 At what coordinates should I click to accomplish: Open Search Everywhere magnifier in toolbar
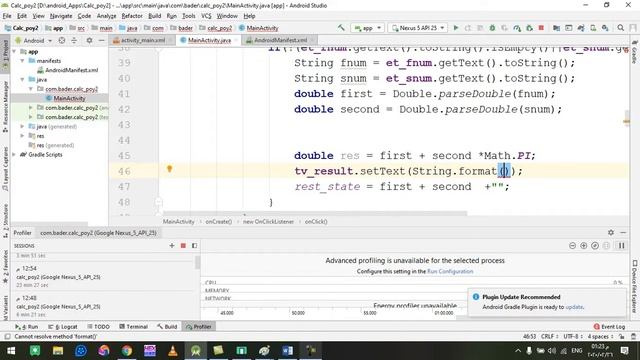pyautogui.click(x=620, y=28)
